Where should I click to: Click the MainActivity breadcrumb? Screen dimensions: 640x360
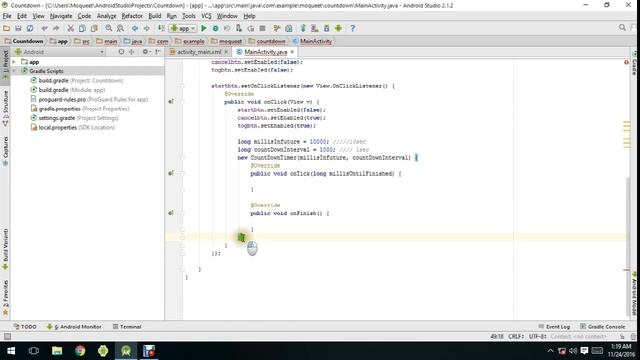click(312, 41)
